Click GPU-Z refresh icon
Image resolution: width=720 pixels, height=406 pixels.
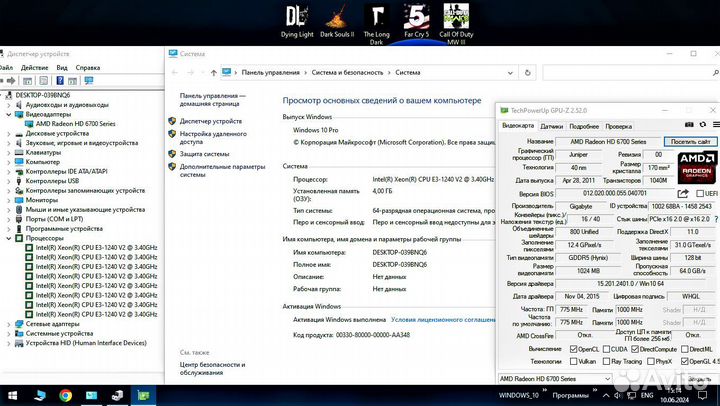pos(703,125)
